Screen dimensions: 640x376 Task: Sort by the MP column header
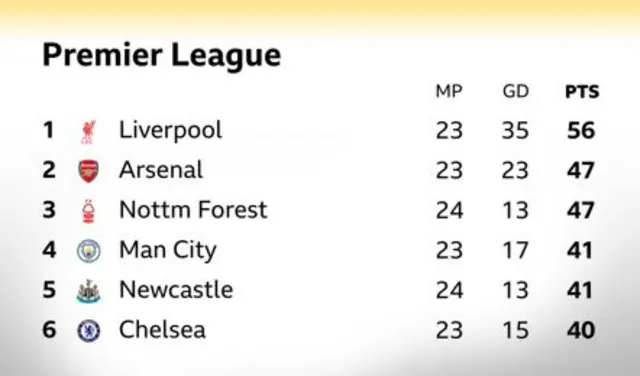pos(449,91)
